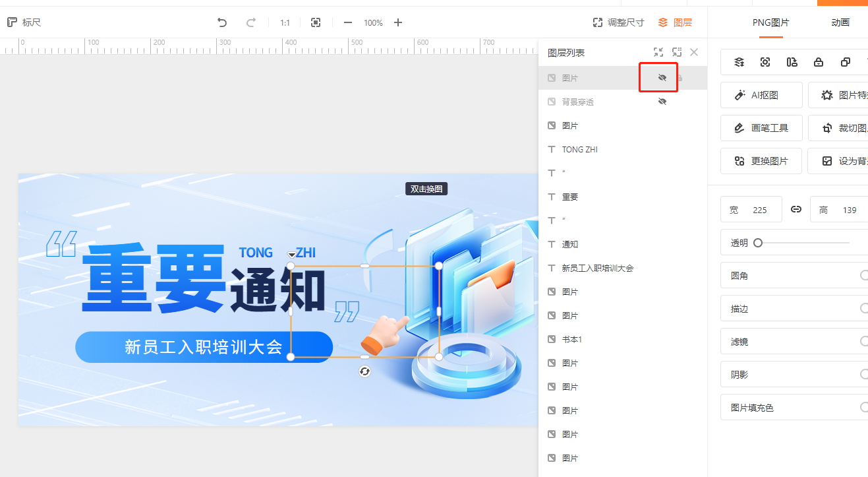The height and width of the screenshot is (477, 868).
Task: Click the image icon beside 背景穿透 layer
Action: pos(552,102)
